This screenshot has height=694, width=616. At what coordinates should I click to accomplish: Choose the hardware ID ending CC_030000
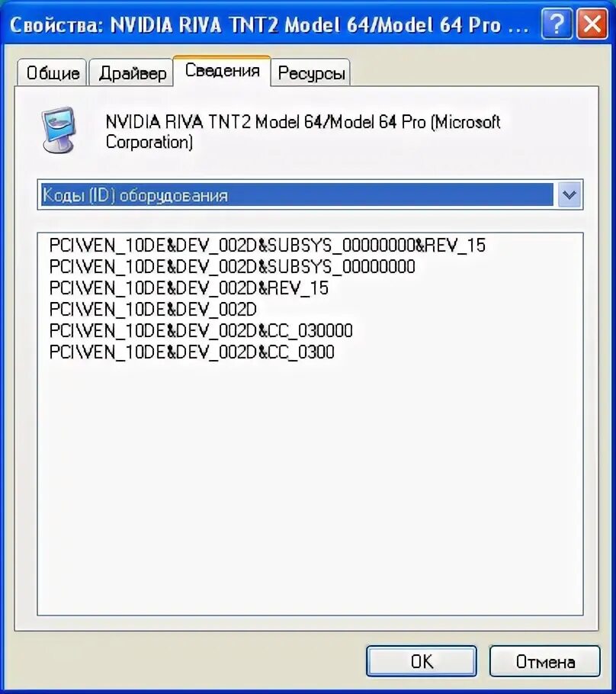pos(201,330)
